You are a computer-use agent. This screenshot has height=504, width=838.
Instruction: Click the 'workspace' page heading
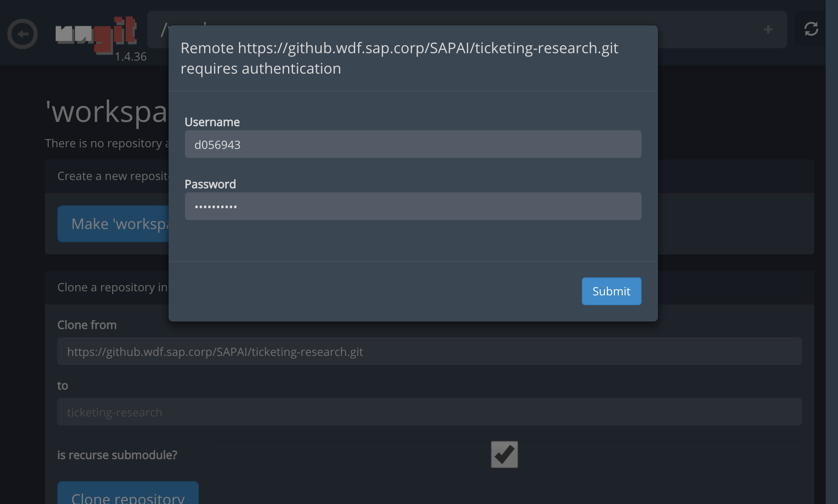(106, 112)
